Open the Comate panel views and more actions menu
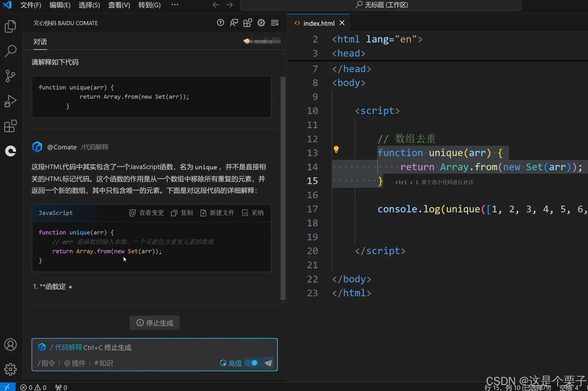This screenshot has width=588, height=391. [x=274, y=23]
